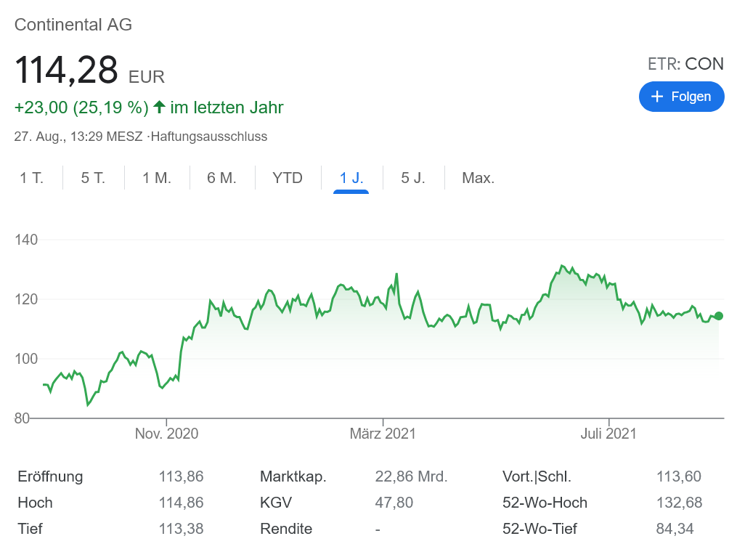Click the ETR: CON ticker symbol
Viewport: 737px width, 560px height.
pos(685,64)
